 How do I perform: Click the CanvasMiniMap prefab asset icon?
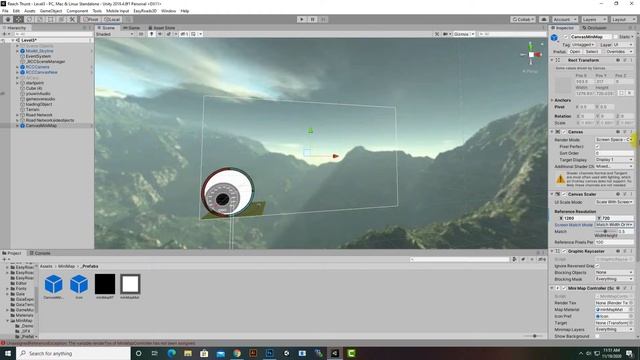pos(53,284)
